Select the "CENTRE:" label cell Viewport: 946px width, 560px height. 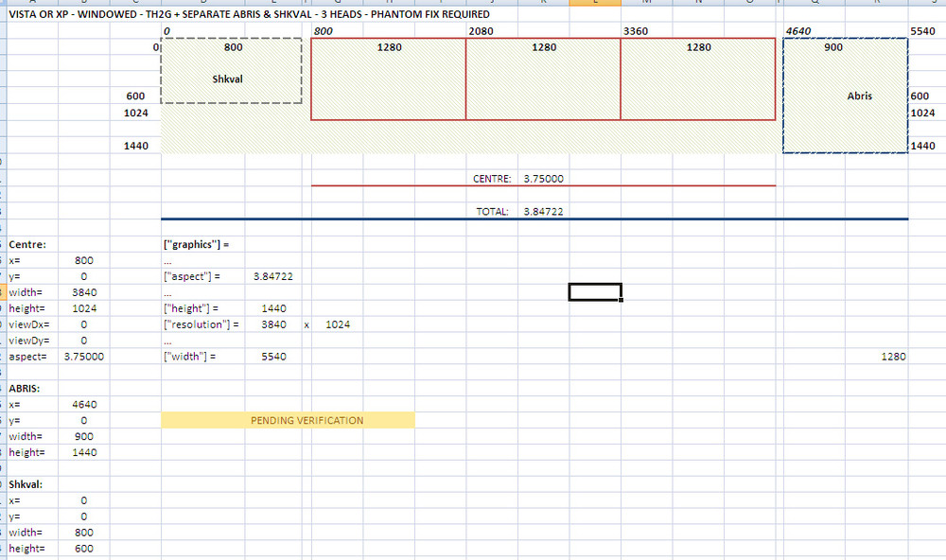pyautogui.click(x=492, y=179)
